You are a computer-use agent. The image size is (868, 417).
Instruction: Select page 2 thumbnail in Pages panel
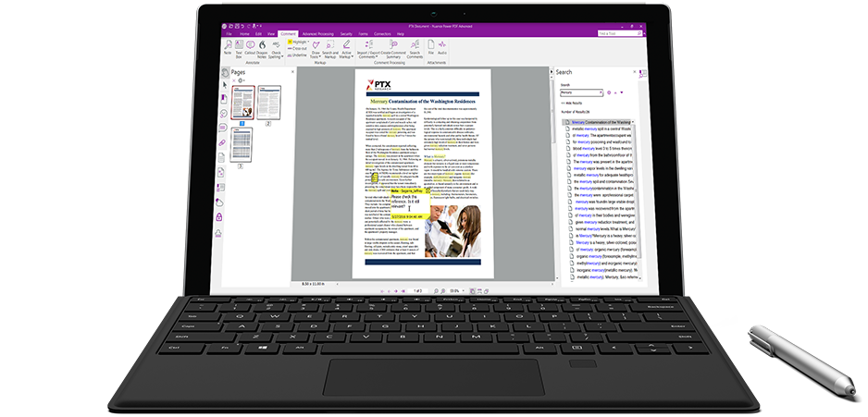267,103
